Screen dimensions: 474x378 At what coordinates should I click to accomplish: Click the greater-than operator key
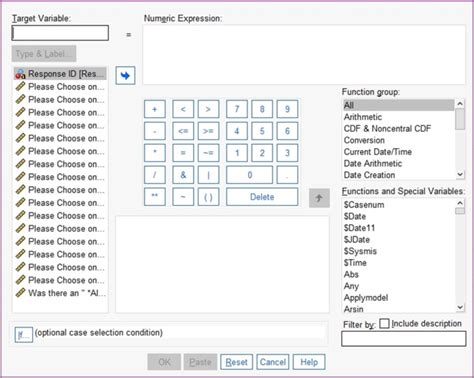tap(208, 109)
